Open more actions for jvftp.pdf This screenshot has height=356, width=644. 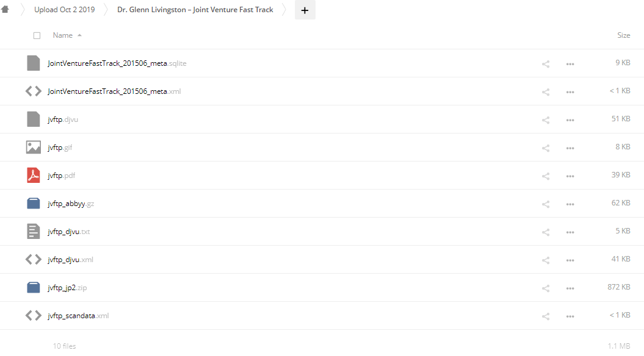point(570,176)
